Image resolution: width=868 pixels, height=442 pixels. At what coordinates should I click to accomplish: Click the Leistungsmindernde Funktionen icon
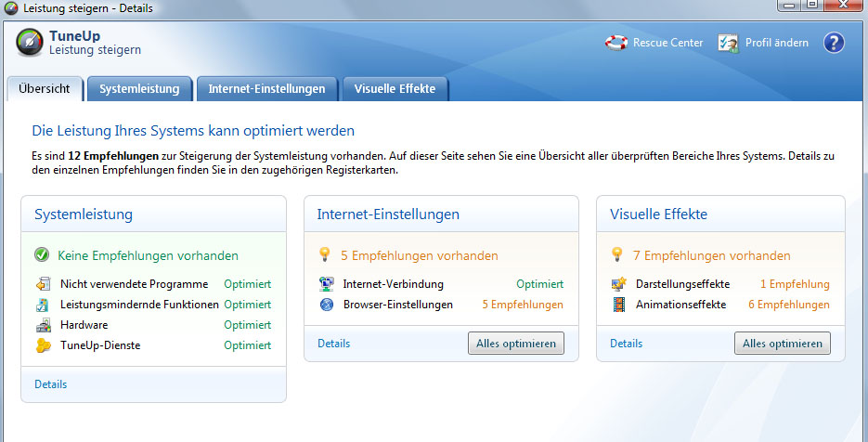[x=43, y=305]
